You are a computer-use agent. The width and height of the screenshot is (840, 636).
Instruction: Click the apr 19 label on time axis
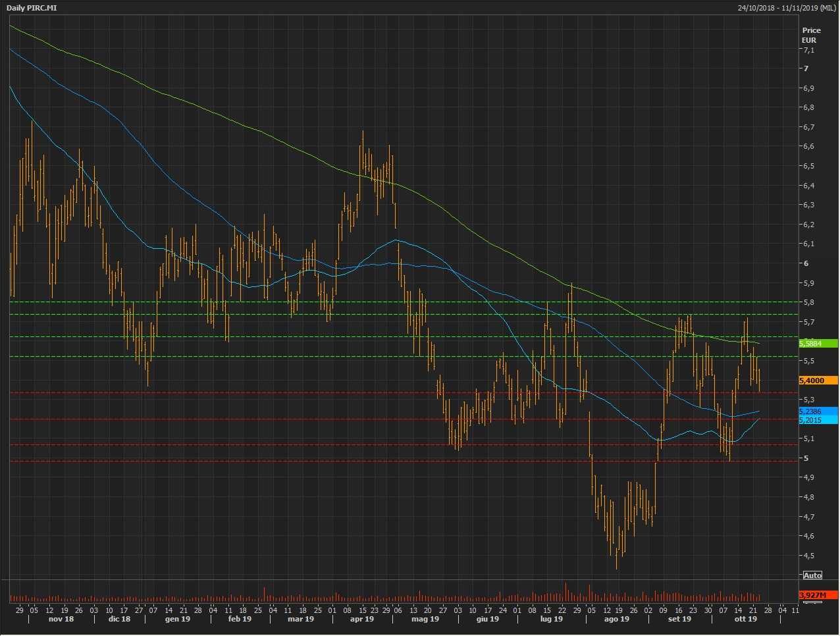coord(361,619)
